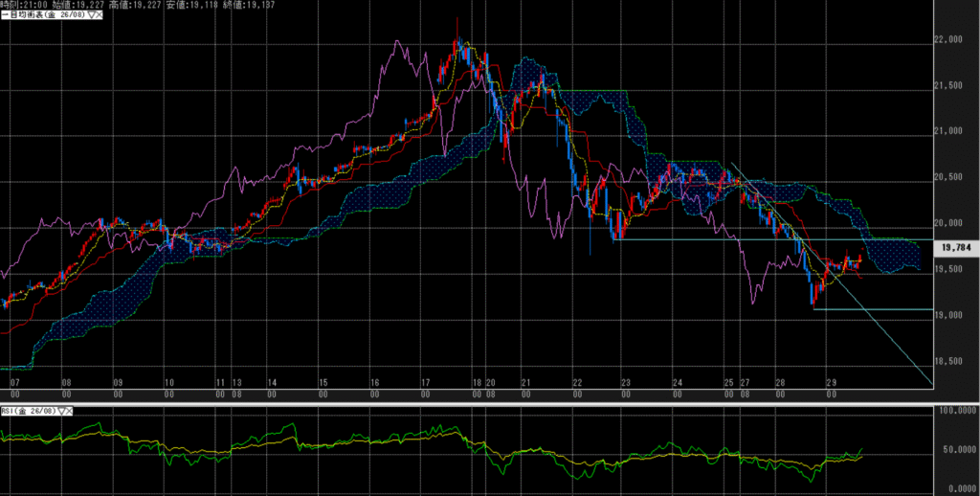Click the 100.0000 RSI axis label
This screenshot has width=980, height=496.
coord(955,411)
